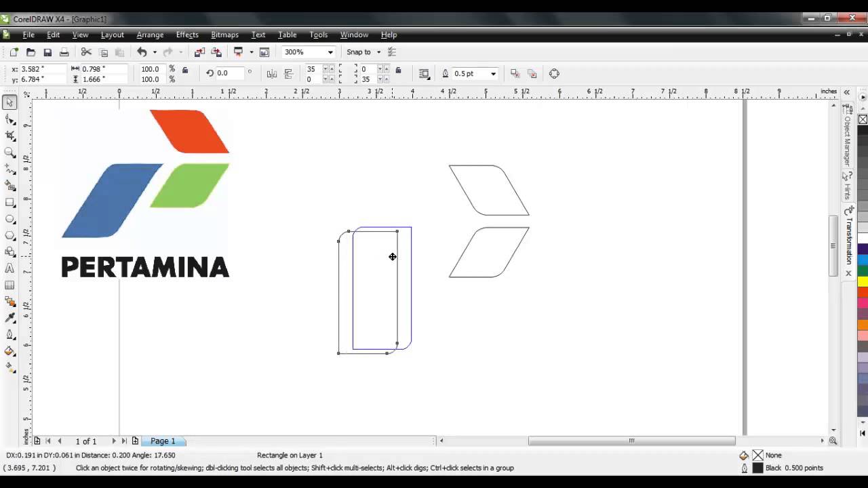Expand the dockers double-arrow button
Screen dimensions: 868x488
click(x=847, y=92)
